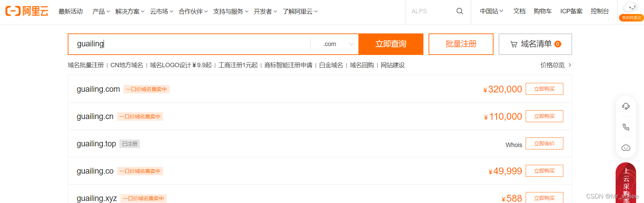This screenshot has width=644, height=203.
Task: Click the 上云采购季 red promo banner
Action: coord(626,183)
